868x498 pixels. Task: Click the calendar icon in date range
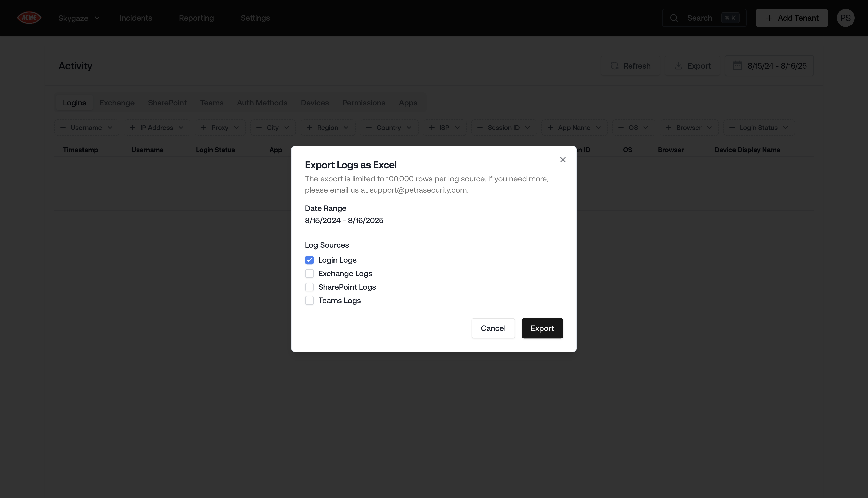point(737,66)
